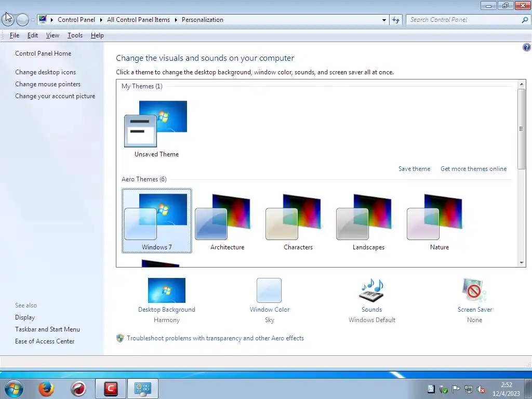The width and height of the screenshot is (532, 399).
Task: Open the View menu
Action: tap(52, 35)
